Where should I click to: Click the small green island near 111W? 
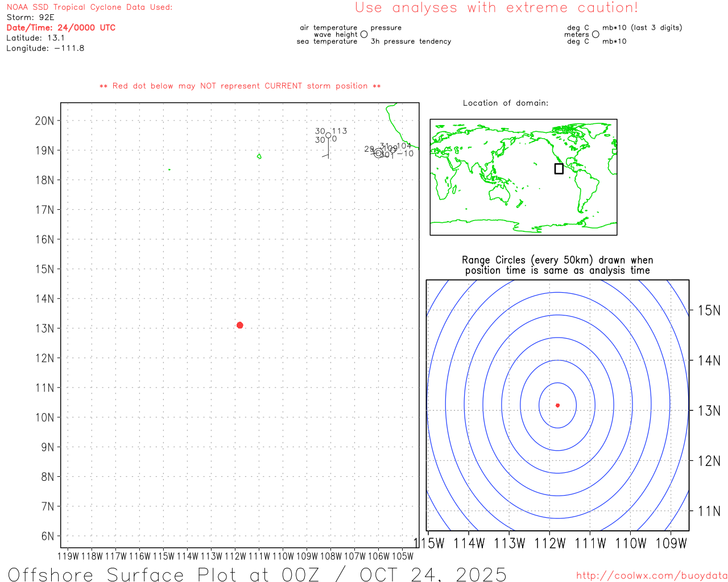point(259,156)
